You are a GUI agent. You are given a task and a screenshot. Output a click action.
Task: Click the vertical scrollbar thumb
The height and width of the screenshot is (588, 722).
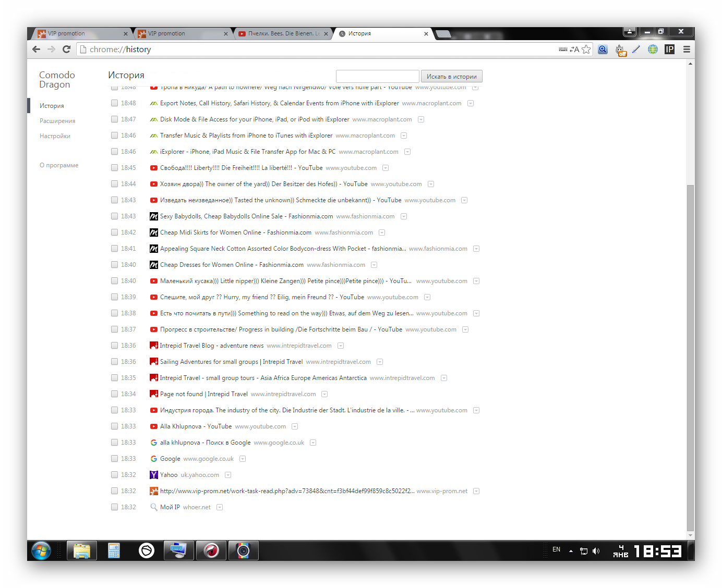pyautogui.click(x=691, y=357)
